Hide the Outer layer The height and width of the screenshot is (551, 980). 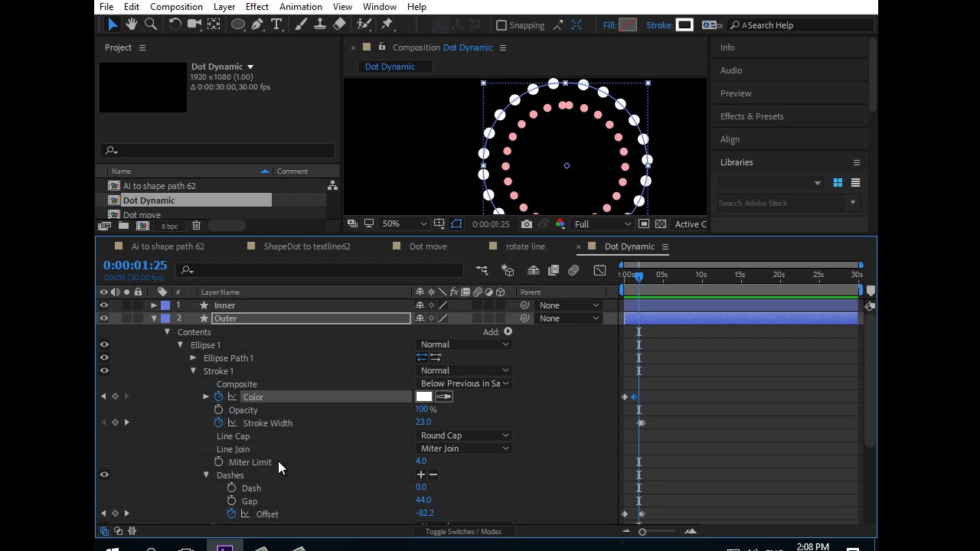[x=104, y=318]
